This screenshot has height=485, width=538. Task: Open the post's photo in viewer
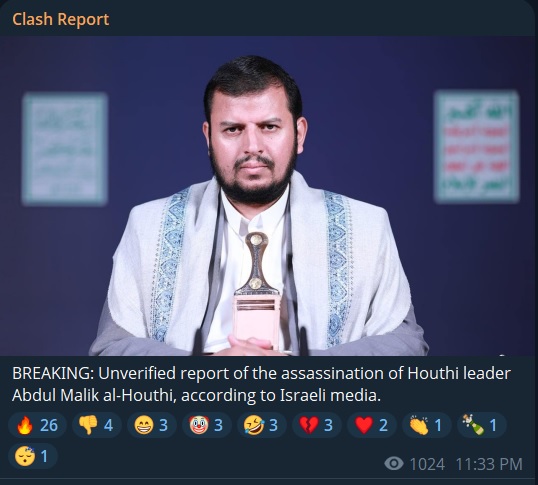click(268, 196)
